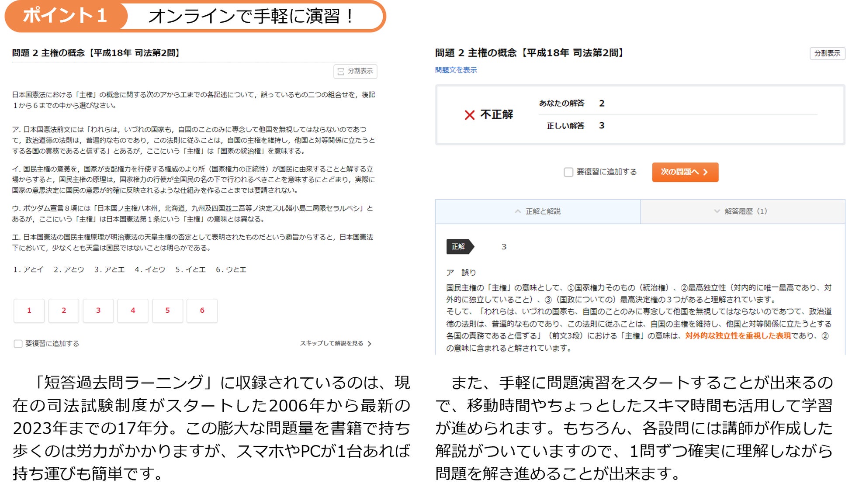This screenshot has width=852, height=504.
Task: Select answer choice 4
Action: (133, 311)
